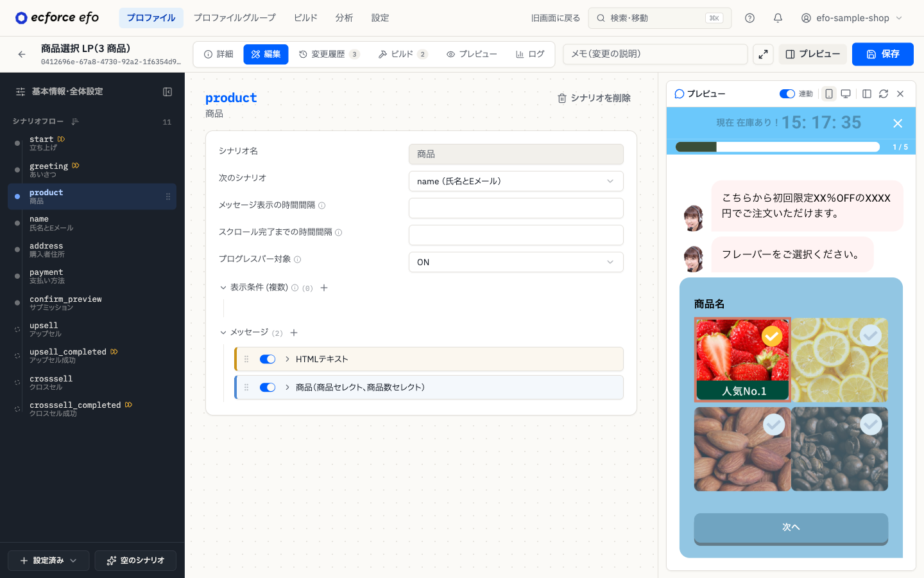This screenshot has height=578, width=924.
Task: Click the product row drag handle in sidebar
Action: click(x=168, y=197)
